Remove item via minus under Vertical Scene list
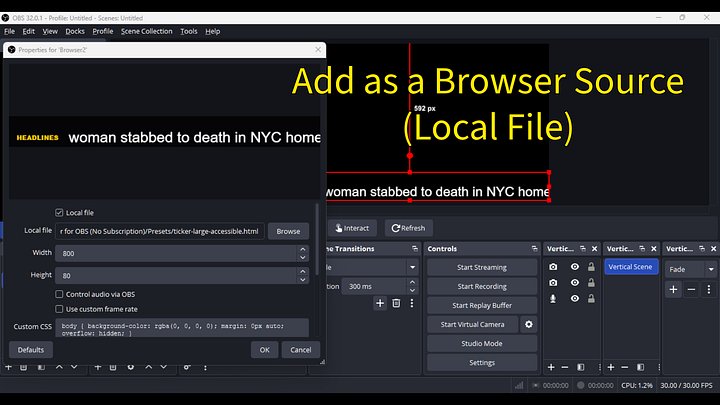Screen dimensions: 720x405 tap(624, 367)
